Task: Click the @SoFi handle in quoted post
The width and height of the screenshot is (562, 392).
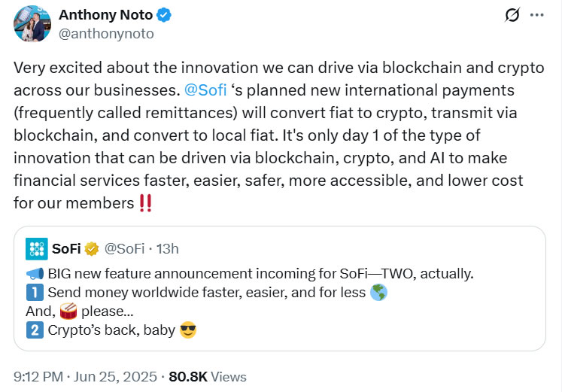Action: click(123, 249)
